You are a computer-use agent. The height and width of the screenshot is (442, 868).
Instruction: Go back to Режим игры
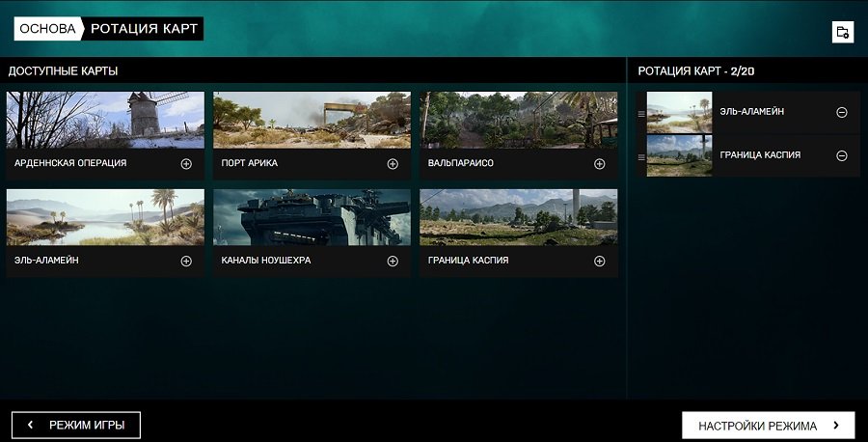pos(75,425)
